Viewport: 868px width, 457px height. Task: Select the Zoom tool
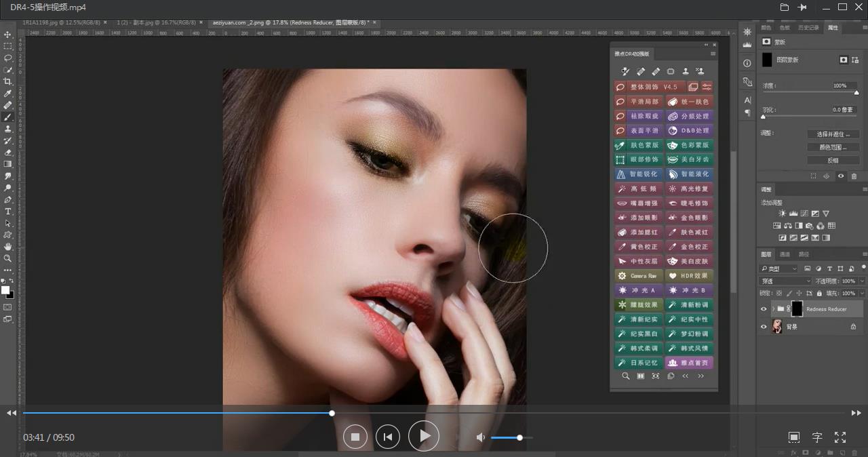coord(8,258)
